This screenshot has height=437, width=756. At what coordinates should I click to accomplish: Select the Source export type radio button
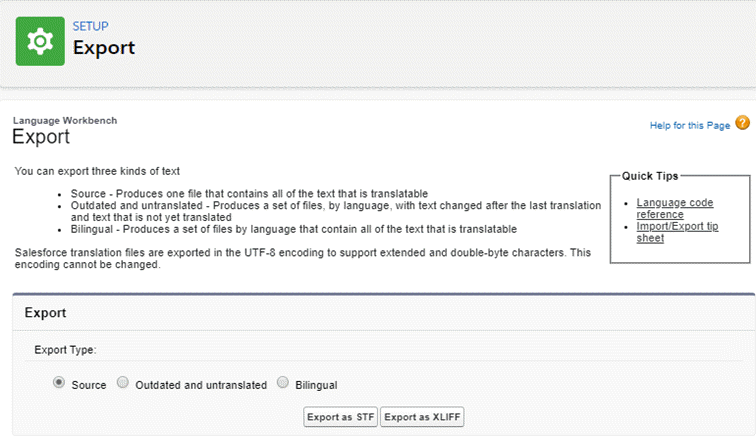point(59,382)
